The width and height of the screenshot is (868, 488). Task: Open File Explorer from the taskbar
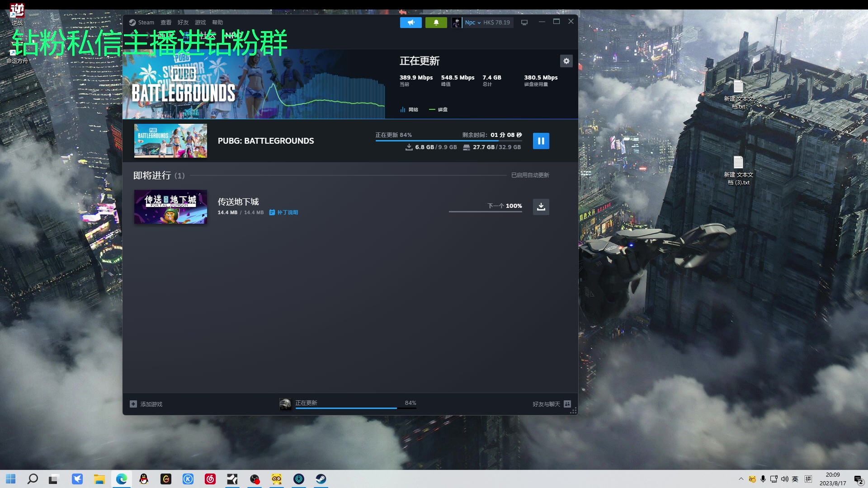[99, 479]
